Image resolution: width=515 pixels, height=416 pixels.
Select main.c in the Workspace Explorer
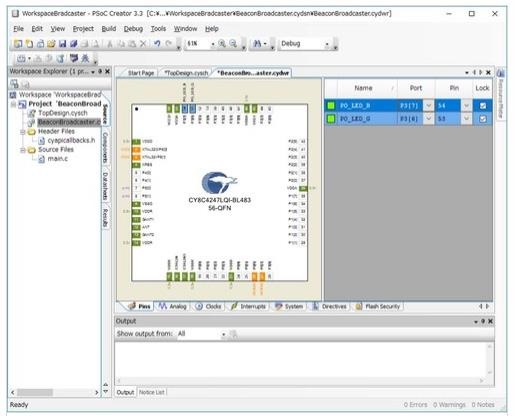pos(57,159)
